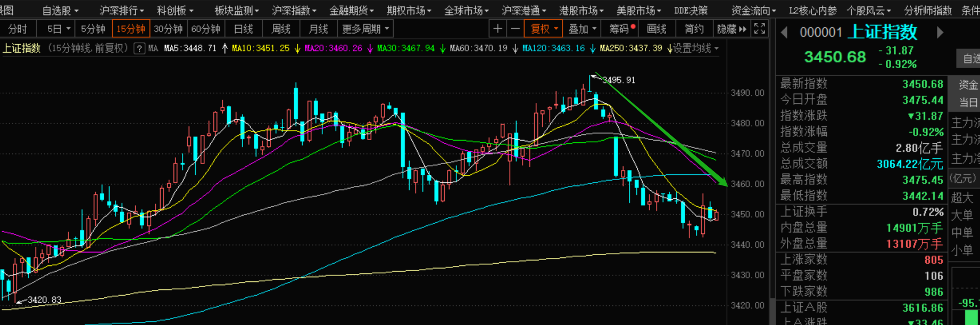Switch to 日线 daily chart
The height and width of the screenshot is (325, 980).
coord(244,29)
